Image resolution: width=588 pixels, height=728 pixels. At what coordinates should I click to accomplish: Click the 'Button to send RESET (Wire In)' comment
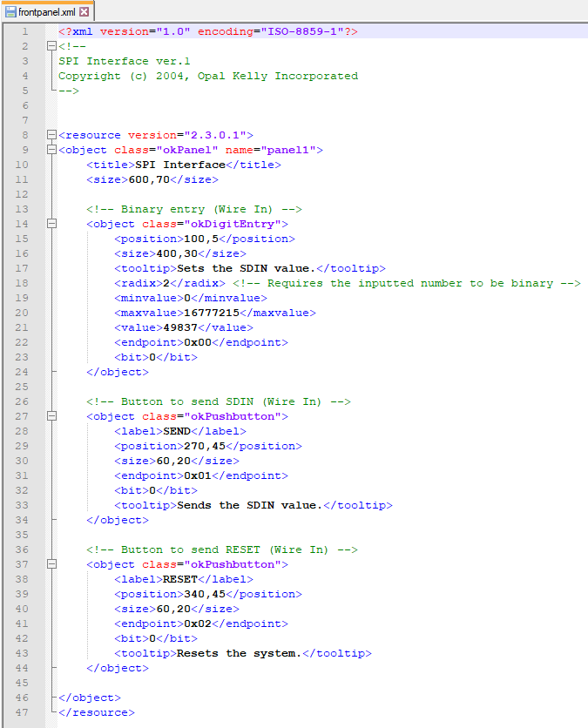(x=222, y=549)
